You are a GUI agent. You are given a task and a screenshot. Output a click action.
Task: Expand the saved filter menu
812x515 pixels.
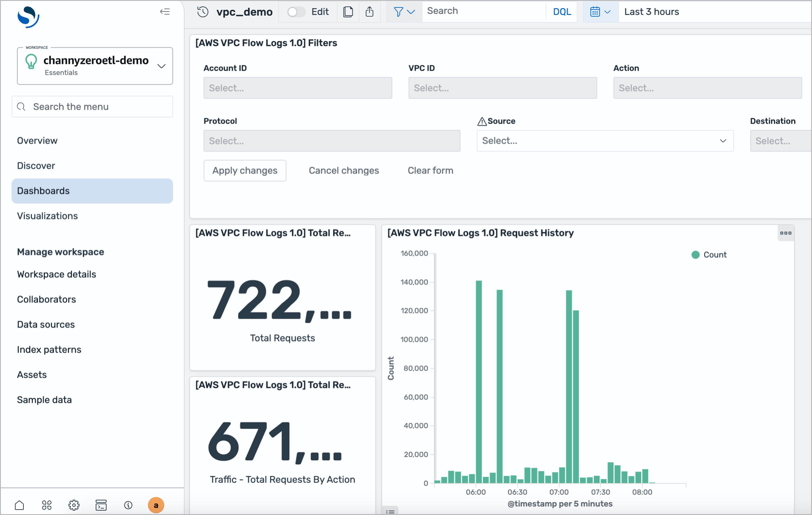tap(404, 12)
